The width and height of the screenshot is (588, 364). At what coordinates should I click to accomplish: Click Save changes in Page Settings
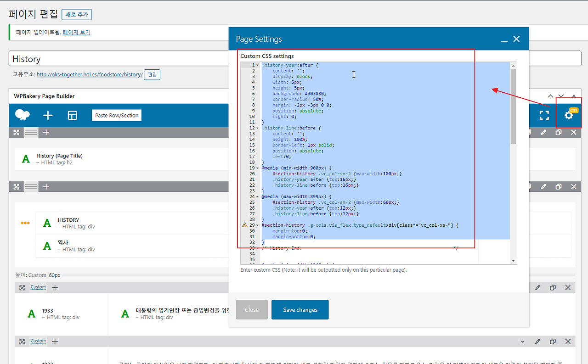(300, 310)
